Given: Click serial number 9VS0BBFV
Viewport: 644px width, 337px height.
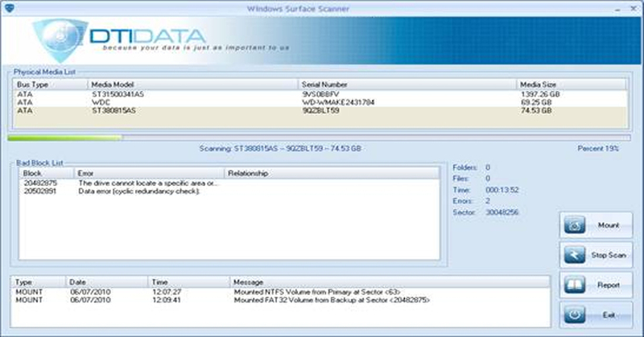Looking at the screenshot, I should 320,94.
